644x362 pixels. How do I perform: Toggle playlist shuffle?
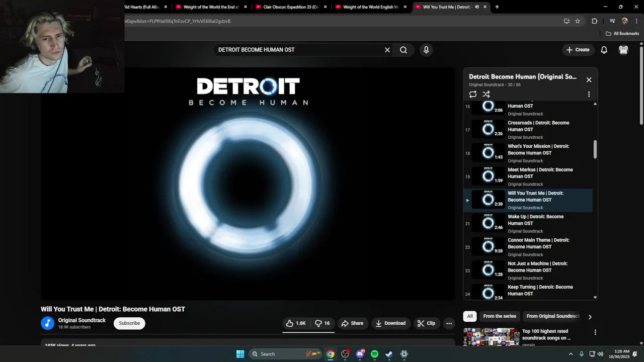[486, 94]
